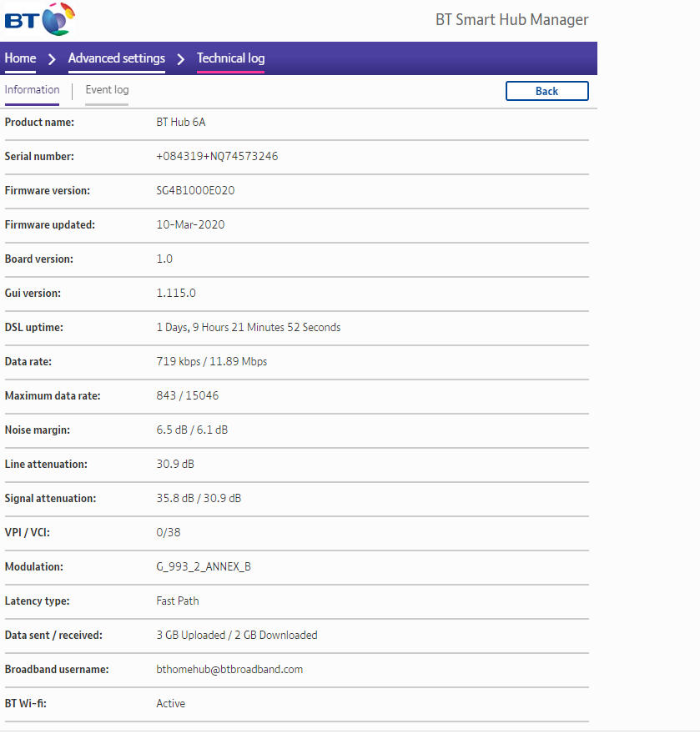The width and height of the screenshot is (700, 734).
Task: Click the DSL uptime value
Action: (248, 327)
